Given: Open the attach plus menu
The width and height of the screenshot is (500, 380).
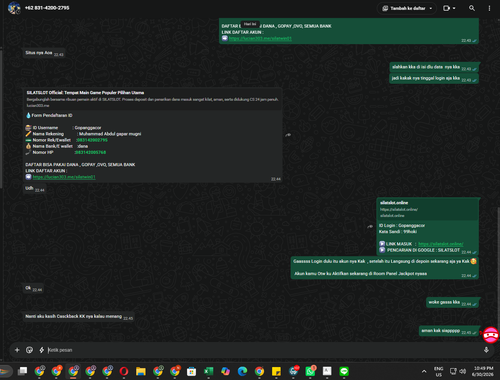Looking at the screenshot, I should [17, 350].
